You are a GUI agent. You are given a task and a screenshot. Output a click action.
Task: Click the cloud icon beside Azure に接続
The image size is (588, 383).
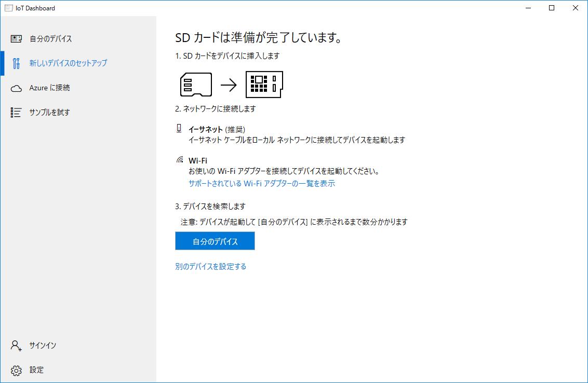tap(16, 88)
